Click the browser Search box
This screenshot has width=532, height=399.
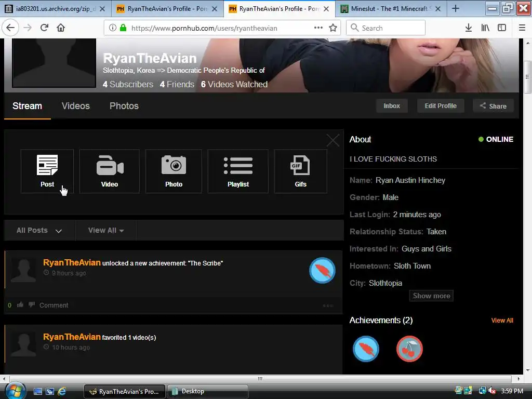point(385,28)
